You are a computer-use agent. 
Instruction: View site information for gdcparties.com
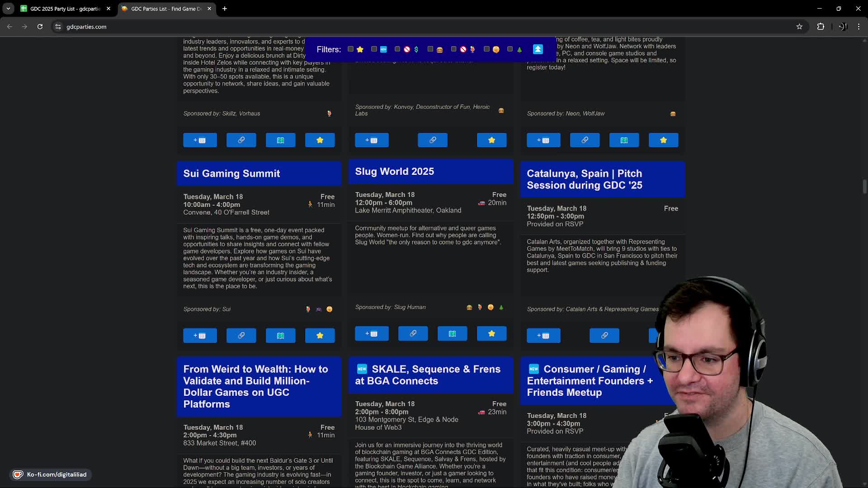pyautogui.click(x=58, y=27)
